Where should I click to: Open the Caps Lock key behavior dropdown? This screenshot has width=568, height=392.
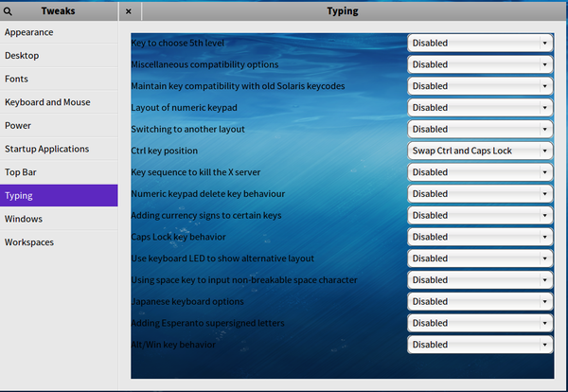click(480, 237)
